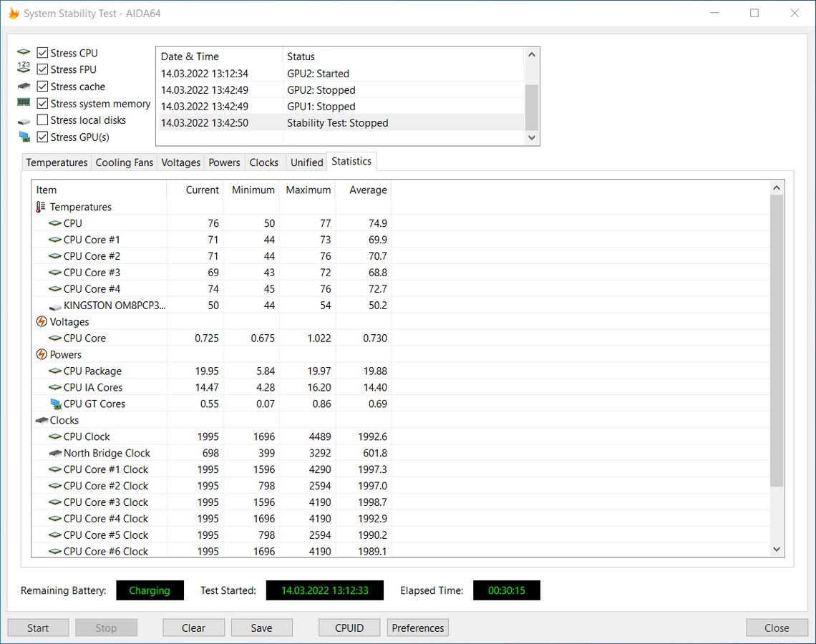Click the Stop button
Screen dimensions: 816x644
pyautogui.click(x=106, y=628)
